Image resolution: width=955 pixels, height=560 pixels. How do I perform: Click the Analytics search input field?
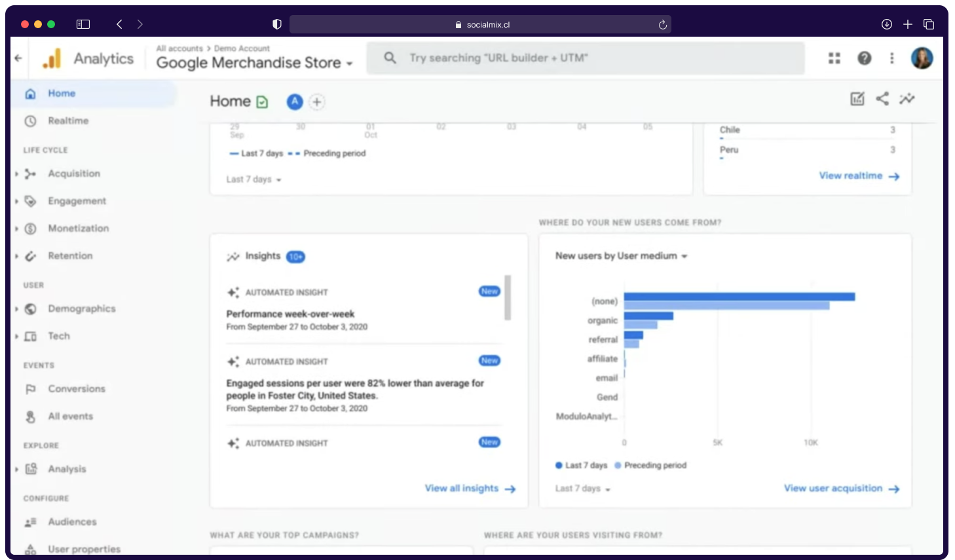pyautogui.click(x=586, y=58)
